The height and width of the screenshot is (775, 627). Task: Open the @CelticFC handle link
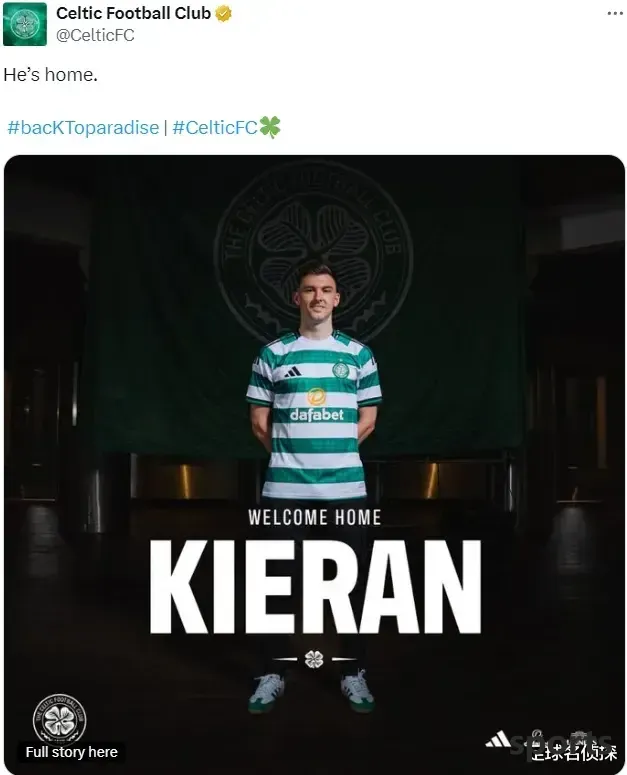point(95,36)
